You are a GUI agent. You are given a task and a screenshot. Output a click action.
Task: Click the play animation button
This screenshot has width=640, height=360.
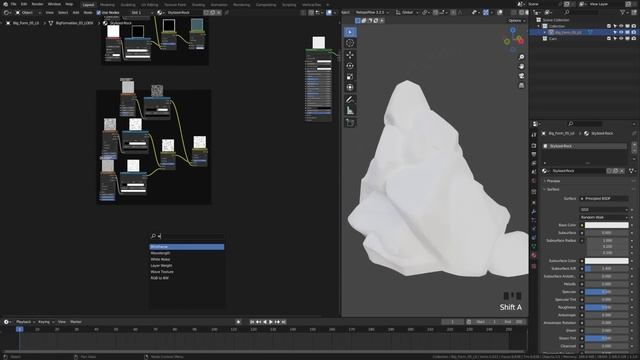[271, 322]
